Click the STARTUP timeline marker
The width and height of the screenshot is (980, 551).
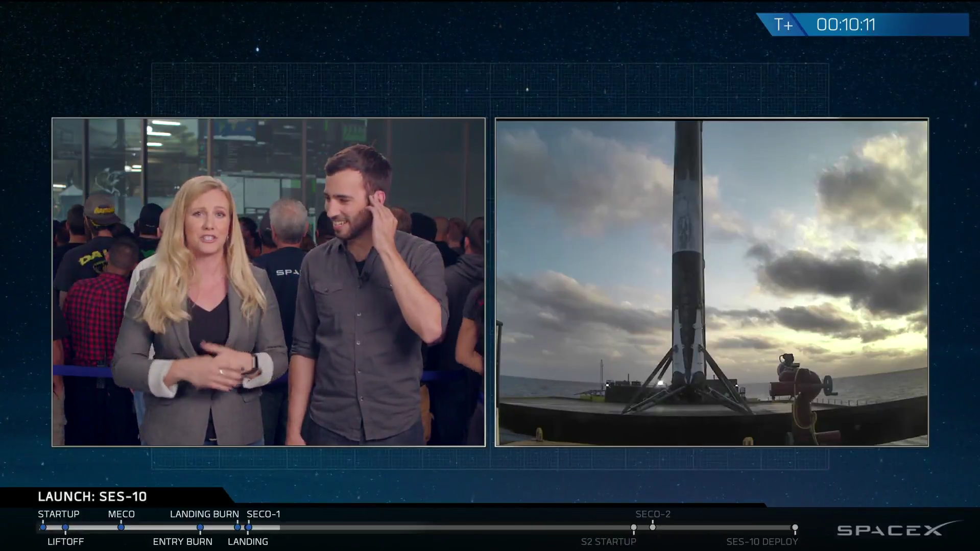pyautogui.click(x=43, y=527)
